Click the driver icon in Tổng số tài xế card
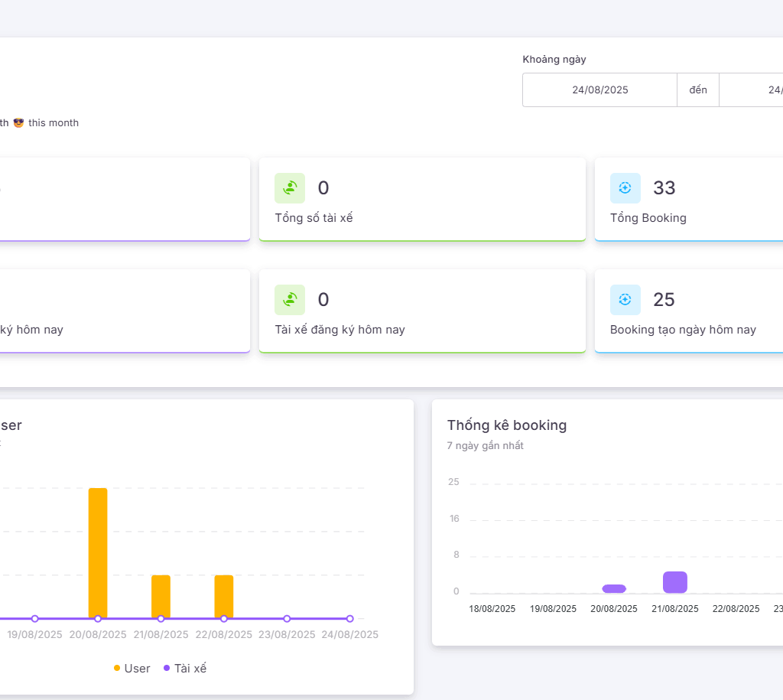This screenshot has width=783, height=700. 290,188
